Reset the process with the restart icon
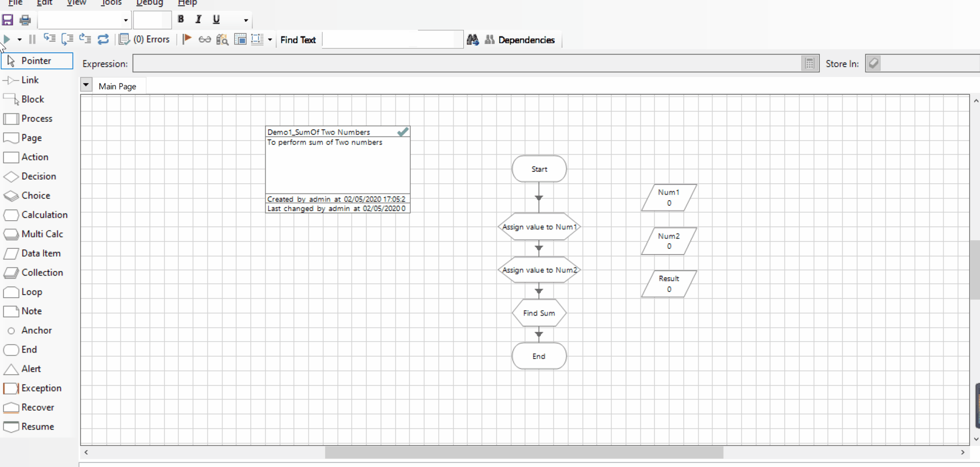Image resolution: width=980 pixels, height=467 pixels. 103,39
